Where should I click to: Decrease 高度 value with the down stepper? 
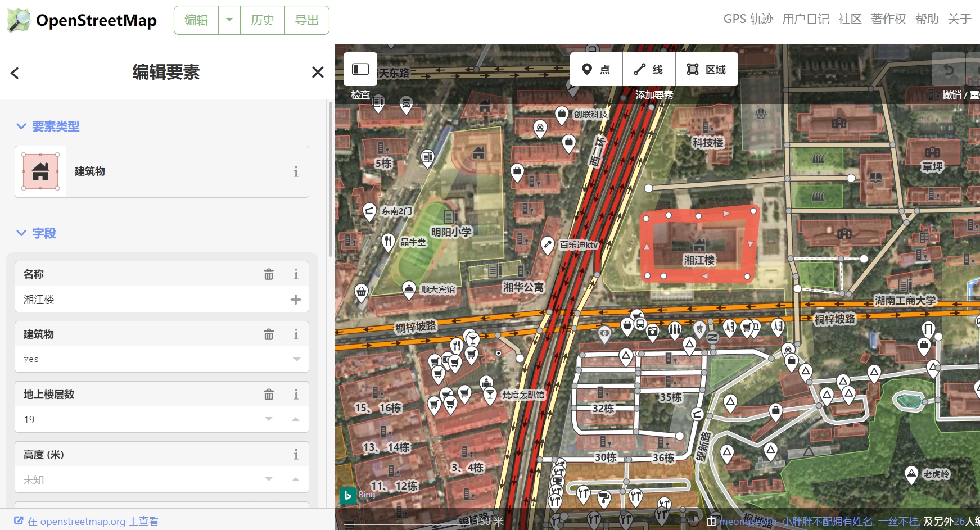coord(268,479)
